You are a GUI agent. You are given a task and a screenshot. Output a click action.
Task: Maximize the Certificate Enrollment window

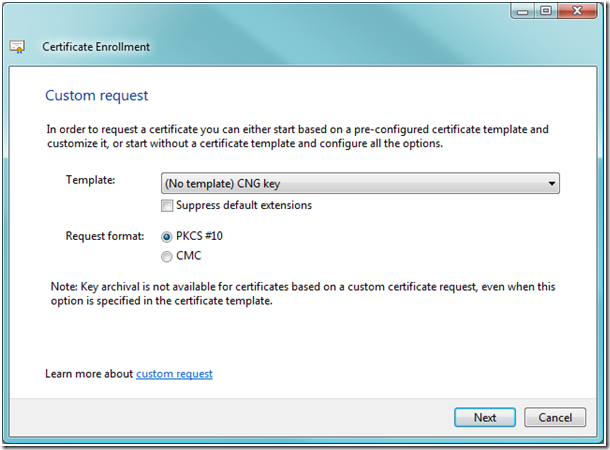pos(546,11)
